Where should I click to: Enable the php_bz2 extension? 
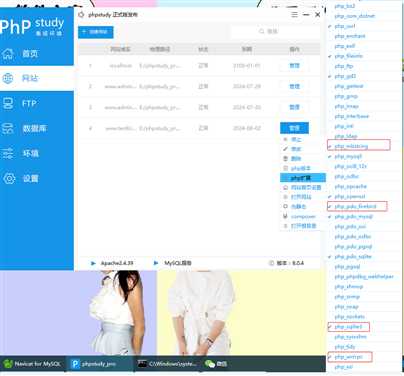tap(345, 6)
